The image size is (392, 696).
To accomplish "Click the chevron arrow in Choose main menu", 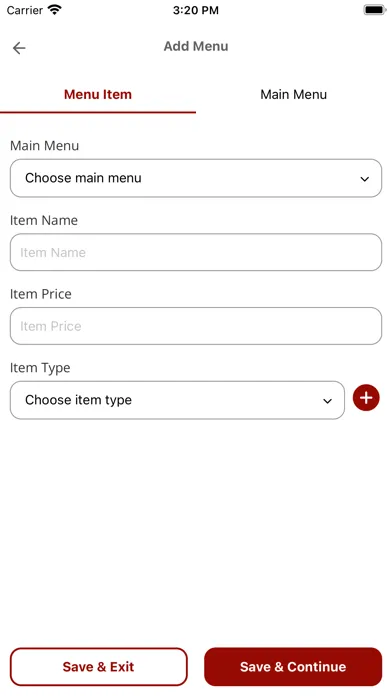I will [x=364, y=179].
